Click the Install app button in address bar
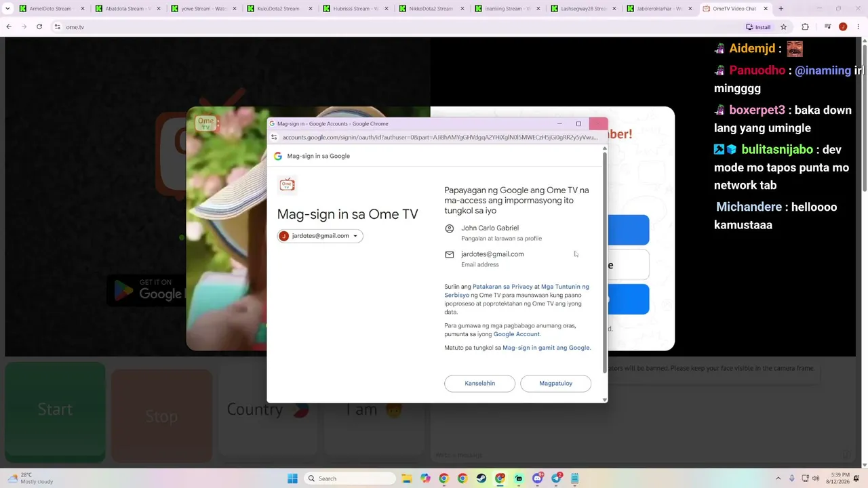This screenshot has height=488, width=868. 758,27
